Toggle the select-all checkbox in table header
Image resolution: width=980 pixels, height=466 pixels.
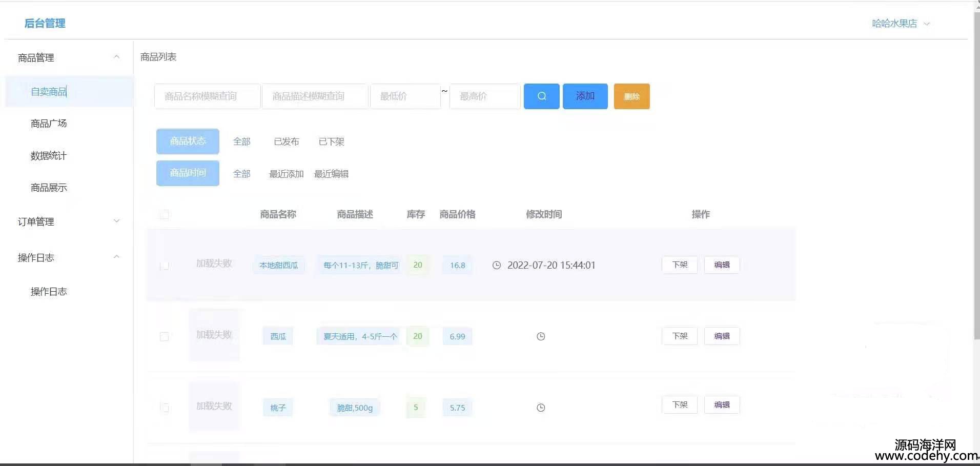point(165,214)
